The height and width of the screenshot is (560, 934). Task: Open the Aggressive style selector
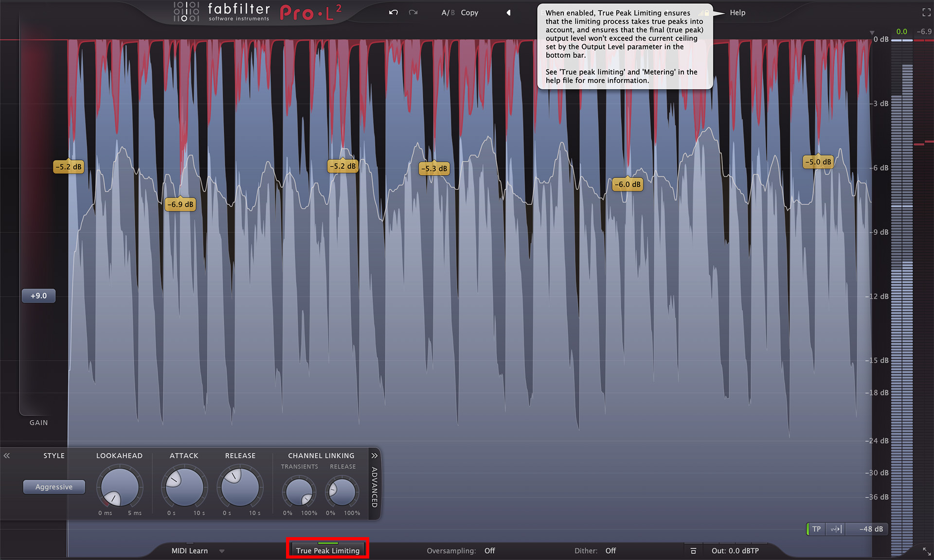(54, 487)
